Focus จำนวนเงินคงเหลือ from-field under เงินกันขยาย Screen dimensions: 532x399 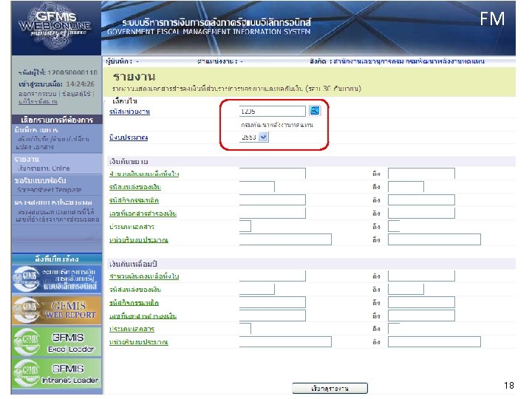point(273,174)
